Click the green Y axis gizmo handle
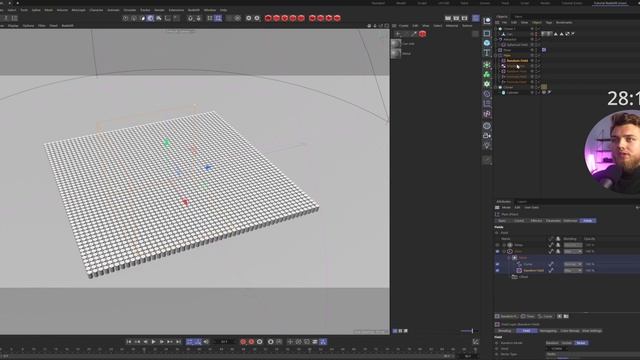Screen dimensions: 640x360 click(x=166, y=142)
